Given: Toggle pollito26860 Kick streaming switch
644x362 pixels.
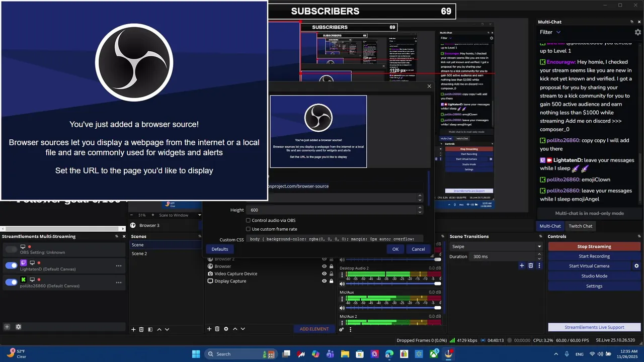Looking at the screenshot, I should [11, 282].
